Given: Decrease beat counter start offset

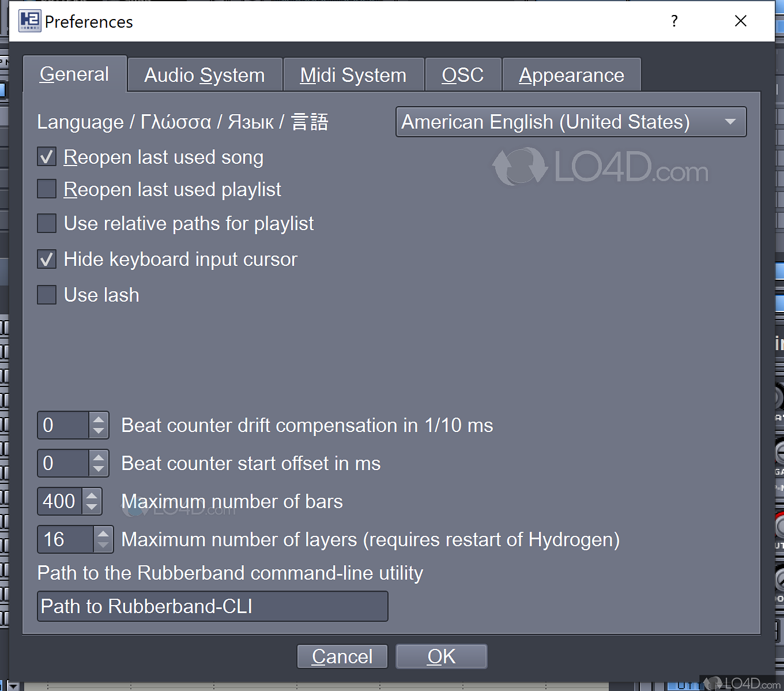Looking at the screenshot, I should pyautogui.click(x=99, y=470).
